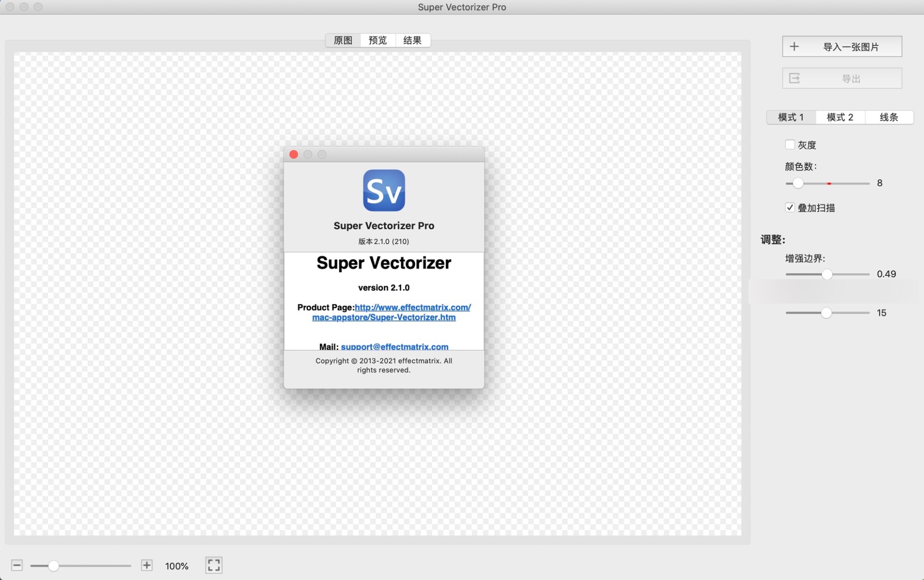Switch to the 结果 tab
Image resolution: width=924 pixels, height=580 pixels.
[x=412, y=41]
